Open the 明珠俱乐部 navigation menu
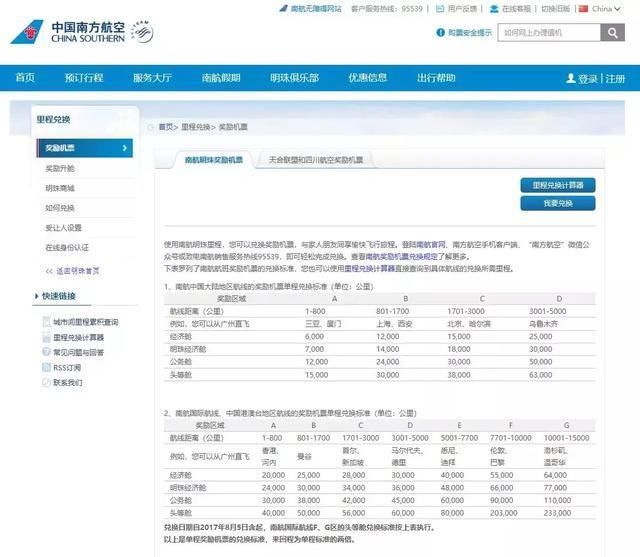The height and width of the screenshot is (557, 640). click(294, 78)
